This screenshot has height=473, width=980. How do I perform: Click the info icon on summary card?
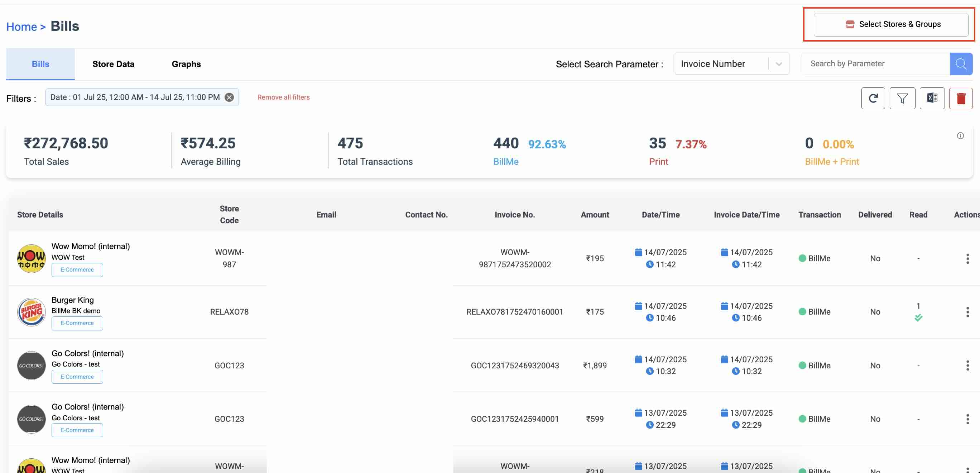(x=960, y=136)
